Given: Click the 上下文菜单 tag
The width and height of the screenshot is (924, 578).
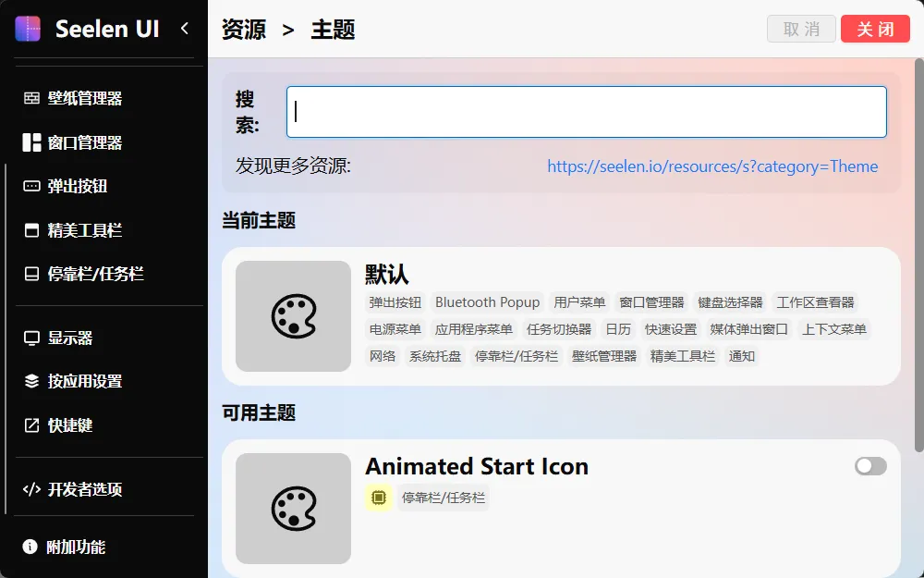Looking at the screenshot, I should pos(833,329).
